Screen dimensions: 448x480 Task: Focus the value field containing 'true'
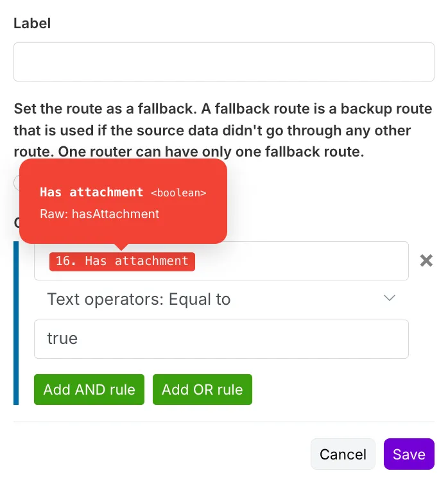(x=221, y=339)
